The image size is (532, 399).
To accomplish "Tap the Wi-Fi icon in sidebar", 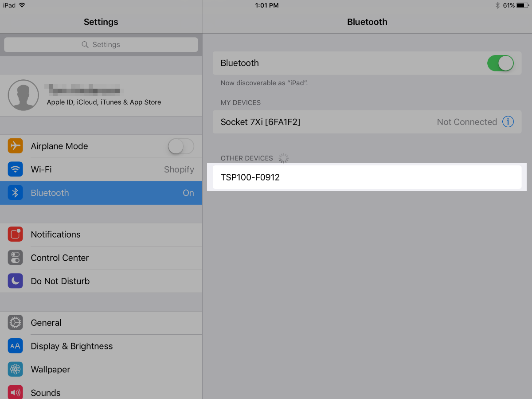I will [x=15, y=169].
